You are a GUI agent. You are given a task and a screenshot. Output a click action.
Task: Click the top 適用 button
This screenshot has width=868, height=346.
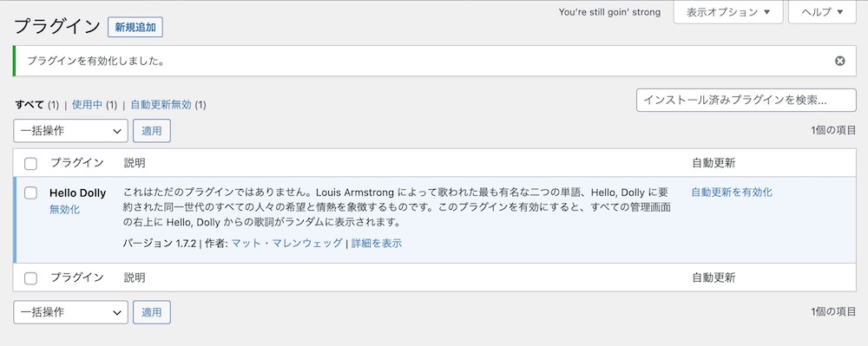(152, 131)
